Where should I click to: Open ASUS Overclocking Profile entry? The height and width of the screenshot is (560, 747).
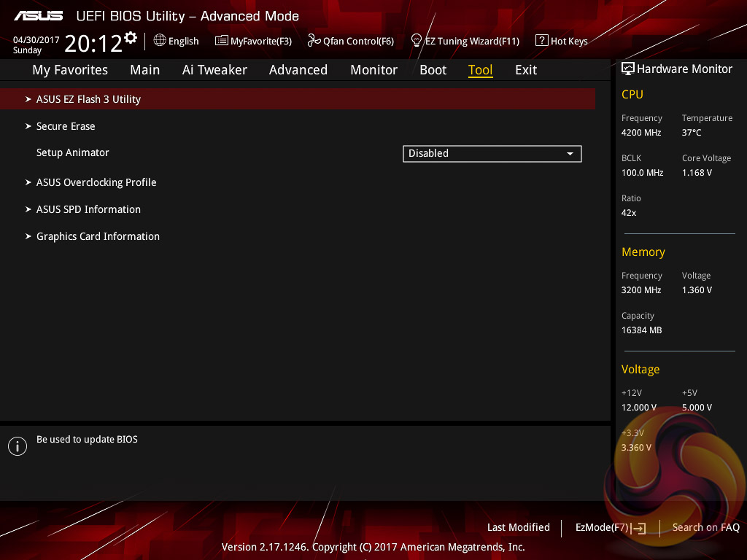pos(96,182)
